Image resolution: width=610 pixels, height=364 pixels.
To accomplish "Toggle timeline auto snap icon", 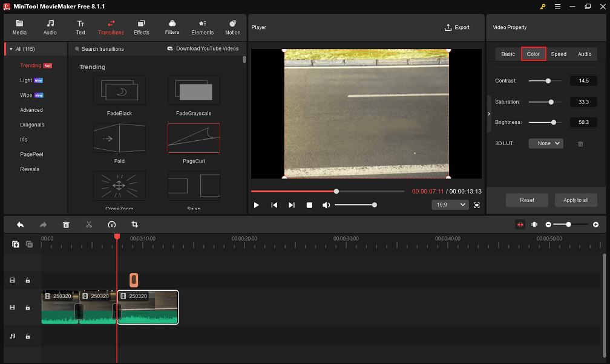I will 520,224.
